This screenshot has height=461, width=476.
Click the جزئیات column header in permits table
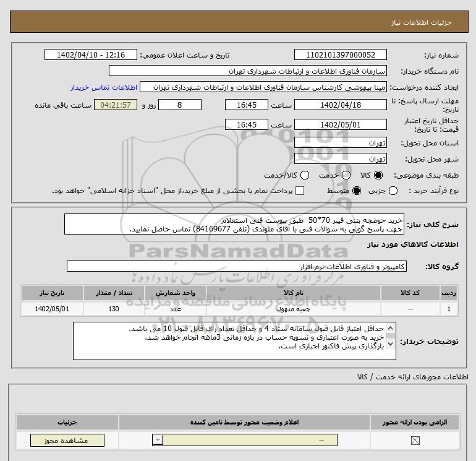67,423
